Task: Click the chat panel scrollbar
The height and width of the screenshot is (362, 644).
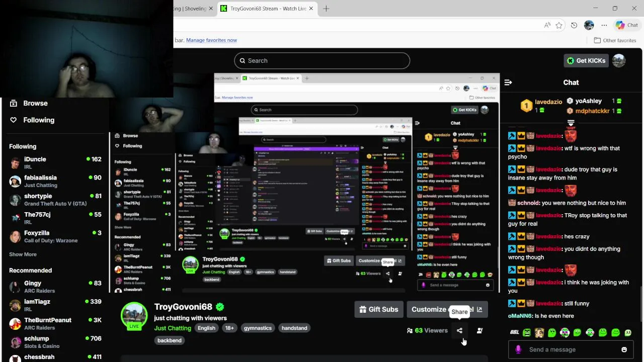Action: click(x=640, y=304)
